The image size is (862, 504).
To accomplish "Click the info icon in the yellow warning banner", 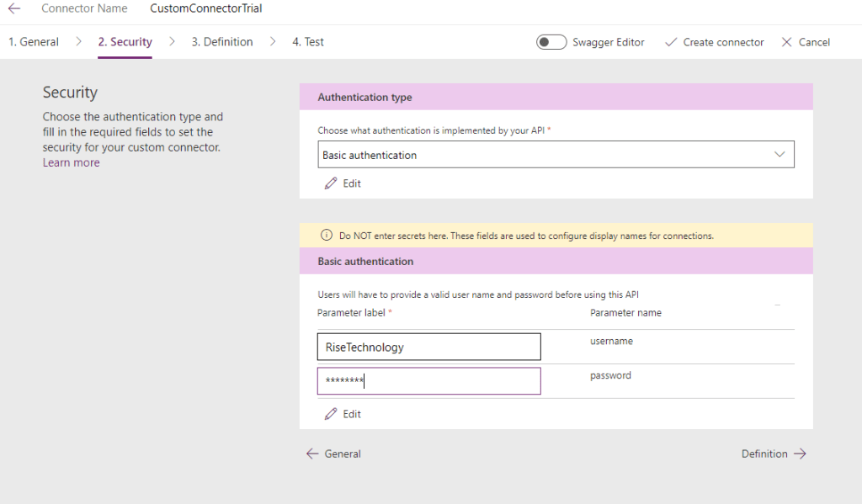I will [x=327, y=236].
